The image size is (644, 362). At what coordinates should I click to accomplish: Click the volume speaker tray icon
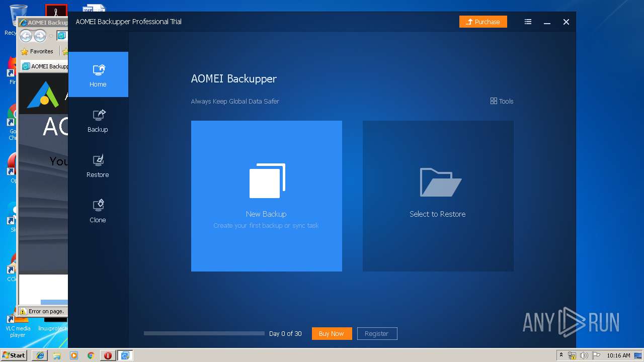584,355
